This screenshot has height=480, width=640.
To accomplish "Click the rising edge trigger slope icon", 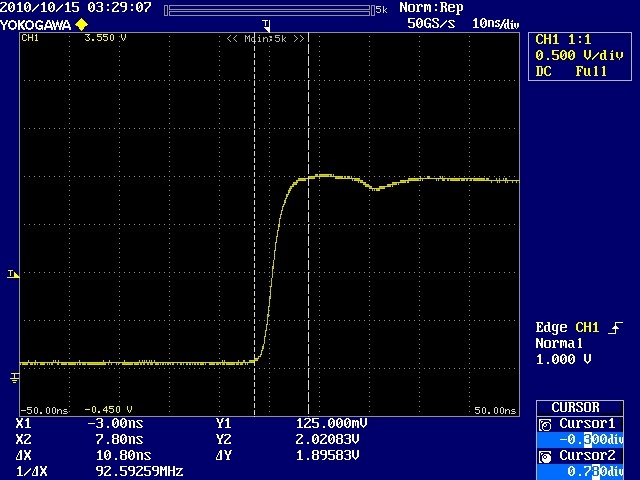I will pos(615,328).
